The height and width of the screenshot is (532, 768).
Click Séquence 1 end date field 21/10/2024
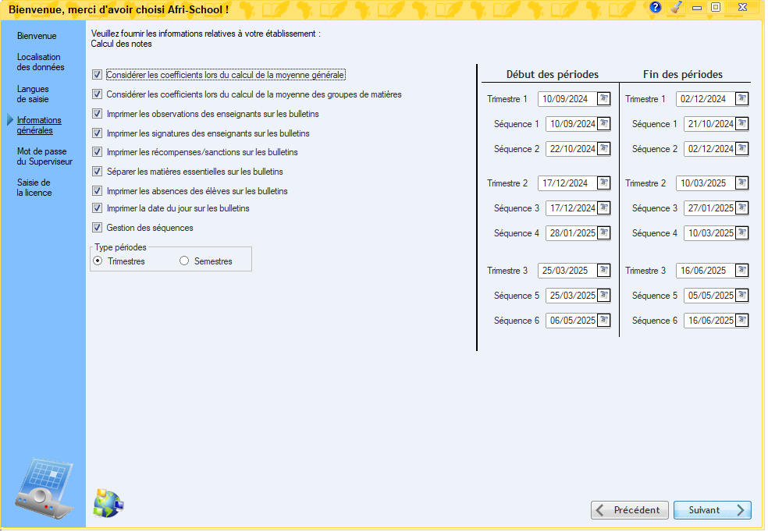(711, 124)
